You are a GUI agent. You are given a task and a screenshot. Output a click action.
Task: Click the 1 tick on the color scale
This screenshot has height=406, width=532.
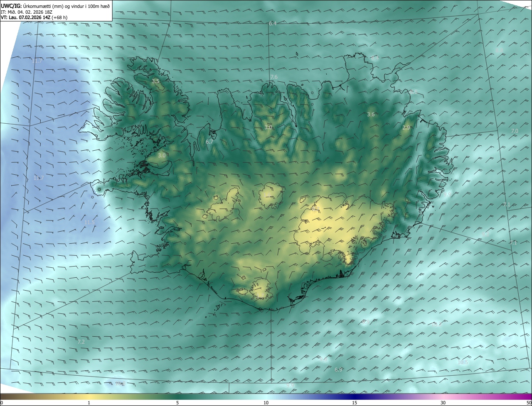(89, 403)
